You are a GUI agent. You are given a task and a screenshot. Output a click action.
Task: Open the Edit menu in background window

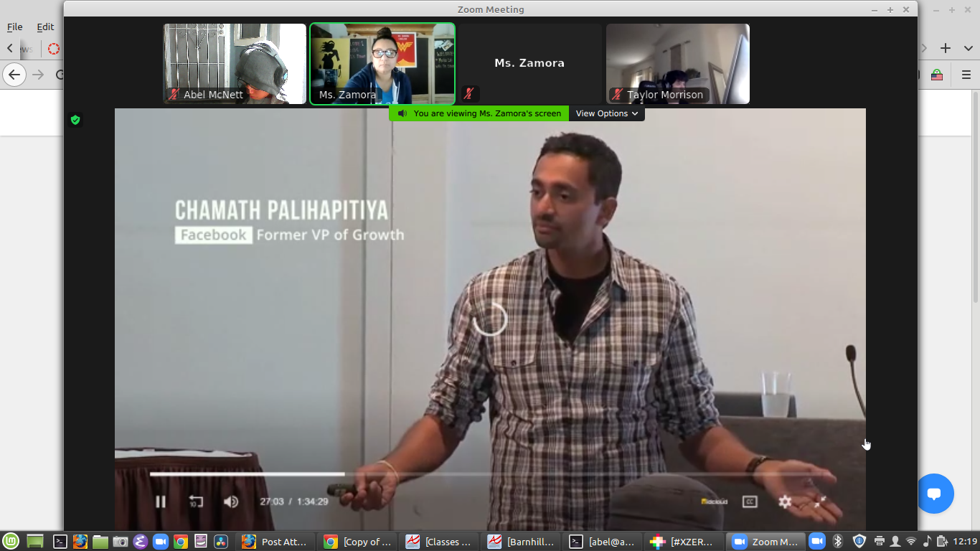[45, 27]
